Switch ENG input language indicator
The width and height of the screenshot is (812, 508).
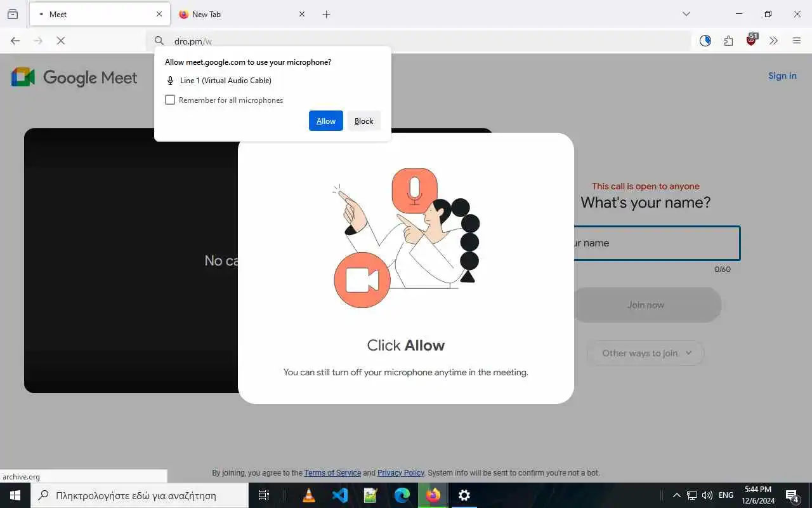click(x=726, y=495)
